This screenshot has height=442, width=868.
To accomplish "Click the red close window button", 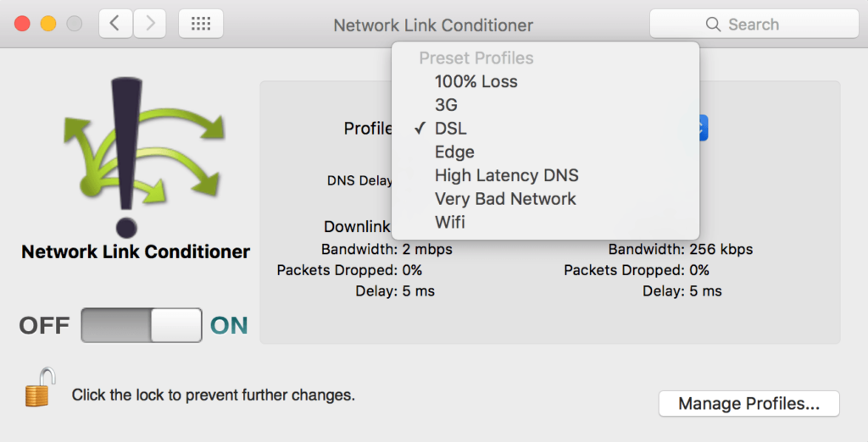I will (x=22, y=24).
